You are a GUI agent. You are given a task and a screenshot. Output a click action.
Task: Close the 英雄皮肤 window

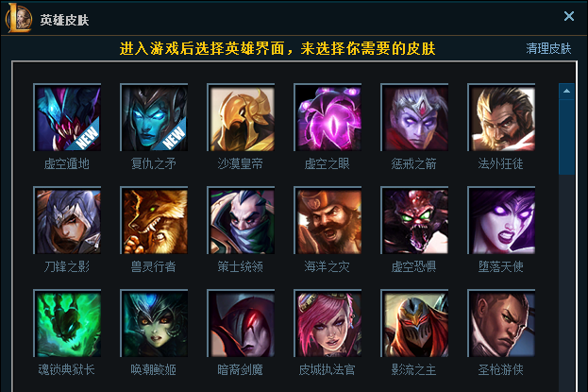pyautogui.click(x=569, y=16)
